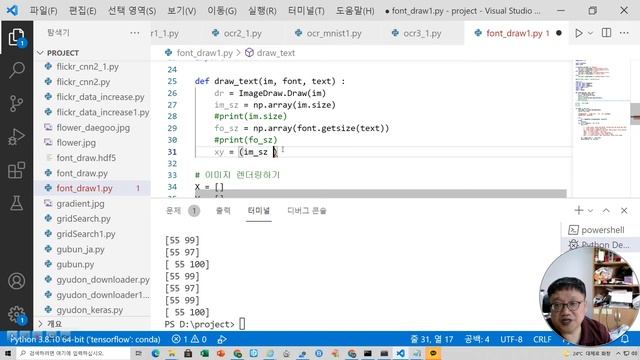This screenshot has height=360, width=640.
Task: Click the code minimap overview
Action: (x=601, y=100)
